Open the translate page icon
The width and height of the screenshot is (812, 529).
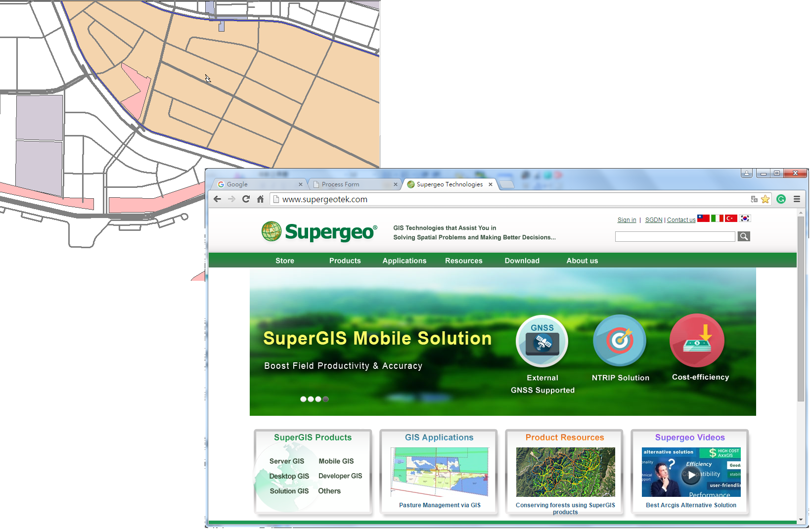coord(754,199)
